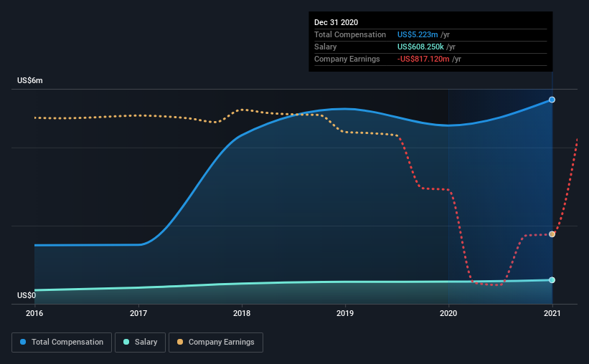
Task: Click the Total Compensation label in tooltip
Action: (x=350, y=34)
